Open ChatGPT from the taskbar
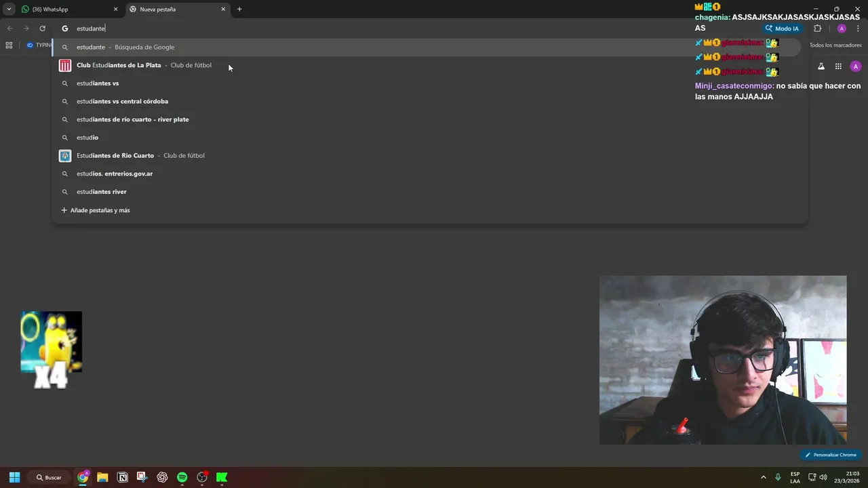Viewport: 868px width, 488px height. pos(162,477)
